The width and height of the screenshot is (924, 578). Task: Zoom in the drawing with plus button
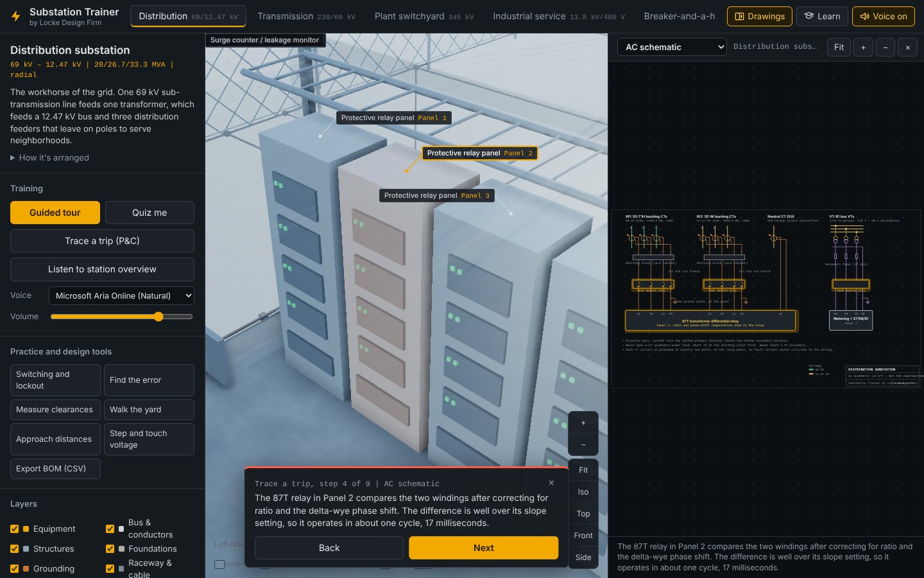pos(863,48)
